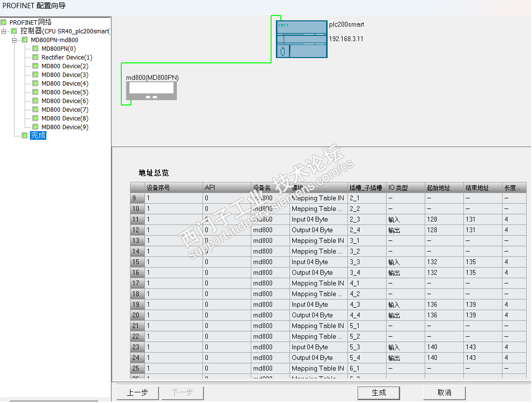Click the green icon beside MD800 Device(2)
The width and height of the screenshot is (532, 403).
[35, 66]
